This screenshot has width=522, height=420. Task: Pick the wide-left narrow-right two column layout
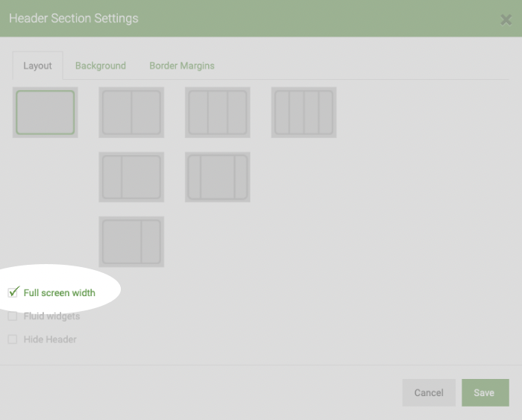pos(131,242)
